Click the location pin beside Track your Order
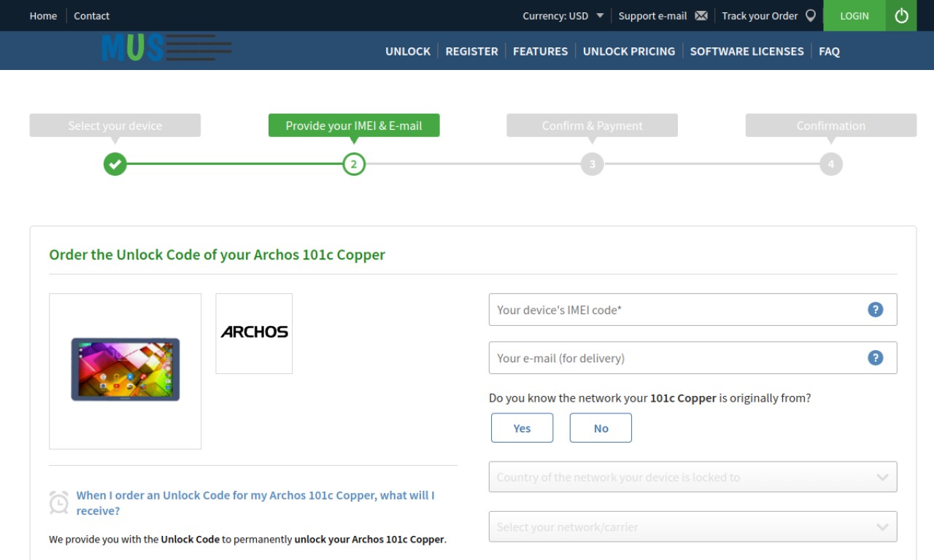The width and height of the screenshot is (934, 560). click(810, 15)
